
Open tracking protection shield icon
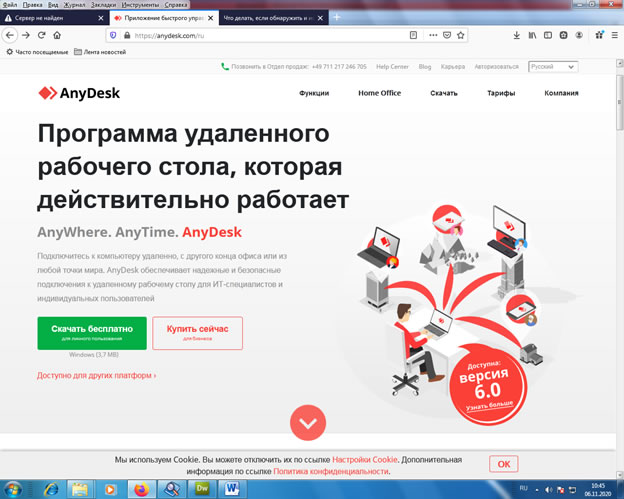coord(113,35)
